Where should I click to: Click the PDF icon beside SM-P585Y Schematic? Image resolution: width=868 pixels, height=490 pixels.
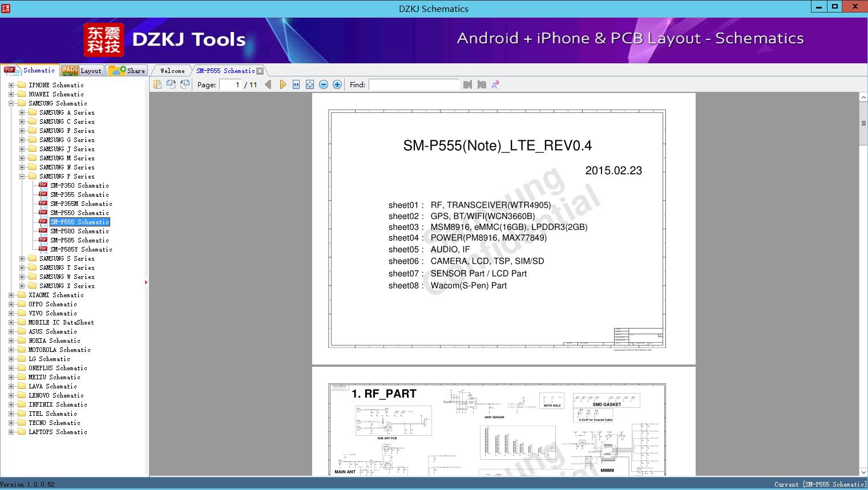pos(43,249)
